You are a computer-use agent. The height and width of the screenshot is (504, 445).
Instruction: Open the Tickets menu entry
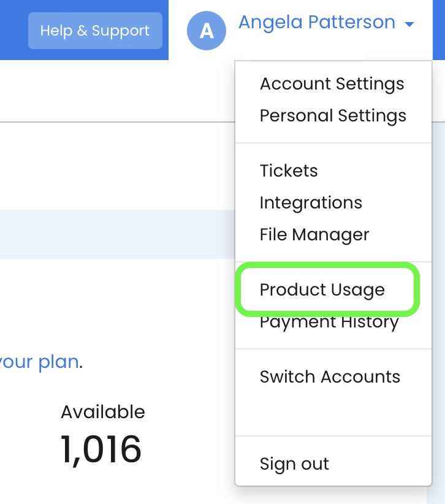(x=289, y=170)
